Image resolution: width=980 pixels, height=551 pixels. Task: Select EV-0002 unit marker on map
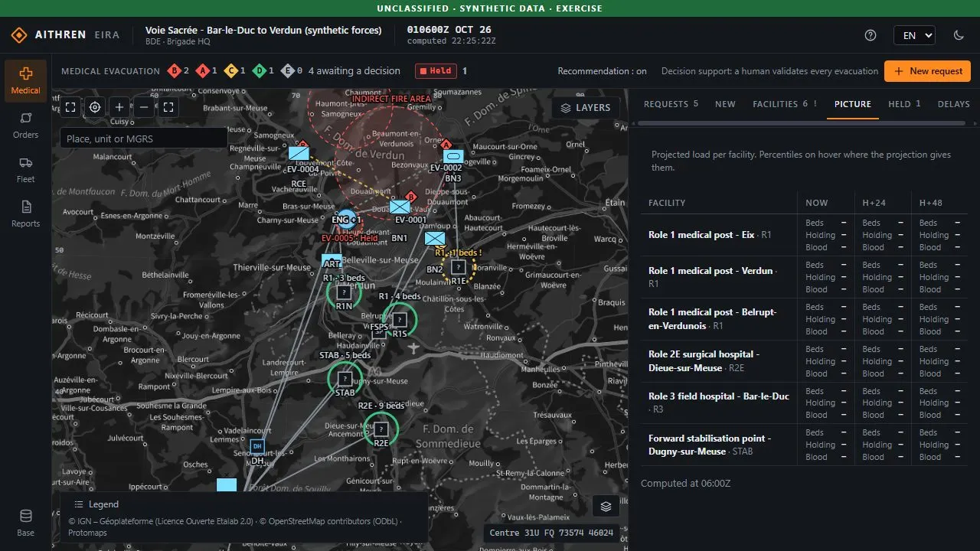coord(453,156)
